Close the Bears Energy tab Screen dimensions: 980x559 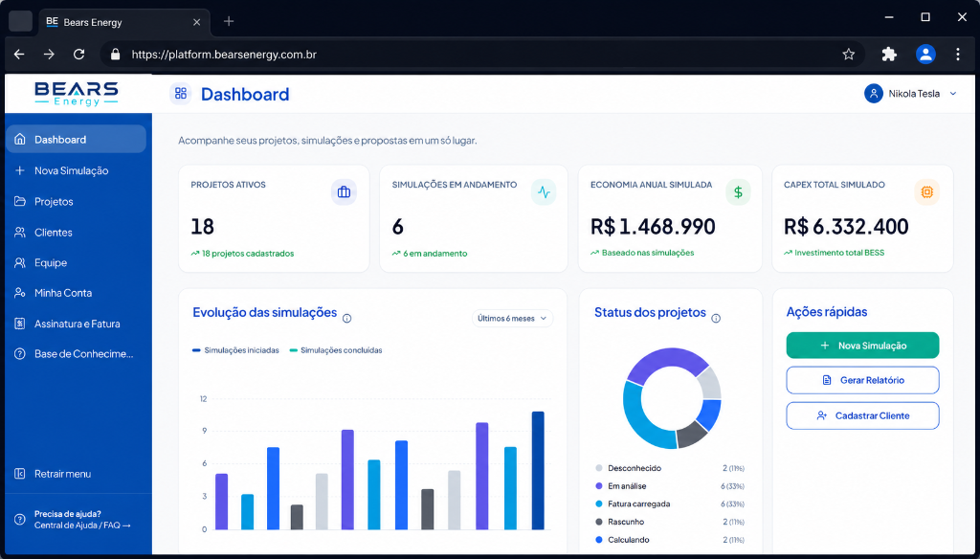click(196, 22)
